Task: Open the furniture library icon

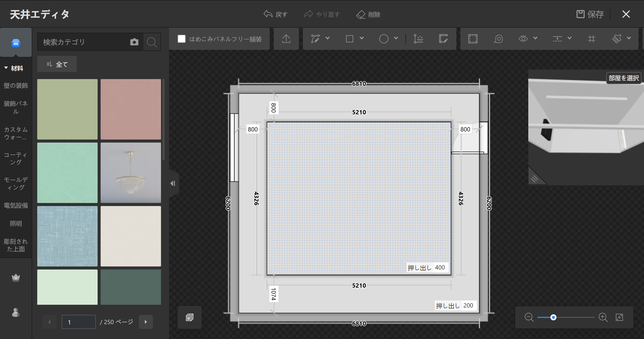Action: pyautogui.click(x=16, y=43)
